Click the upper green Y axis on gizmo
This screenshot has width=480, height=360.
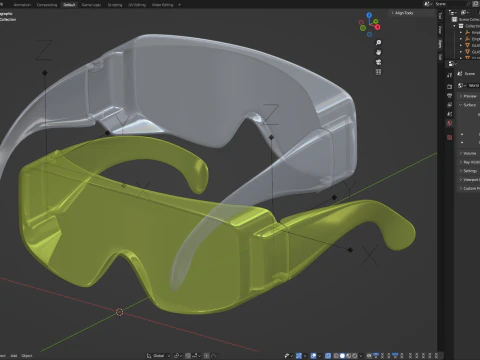(x=376, y=22)
